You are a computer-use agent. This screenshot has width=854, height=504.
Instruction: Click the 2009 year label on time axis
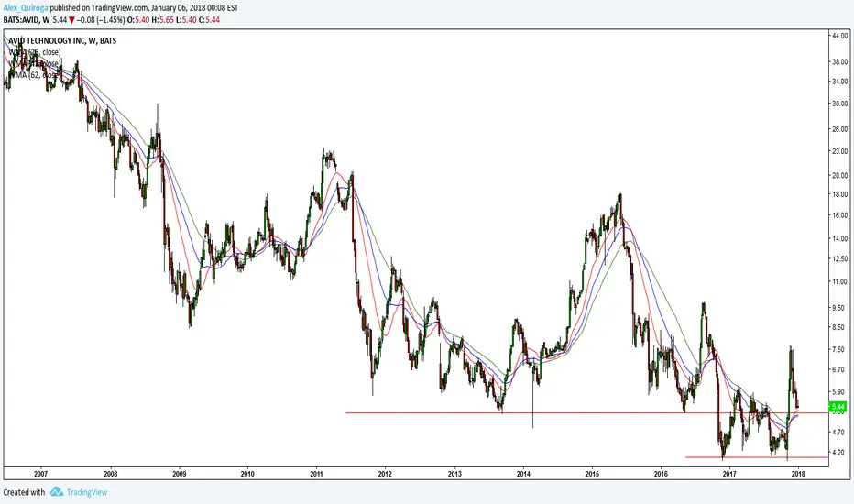(180, 474)
